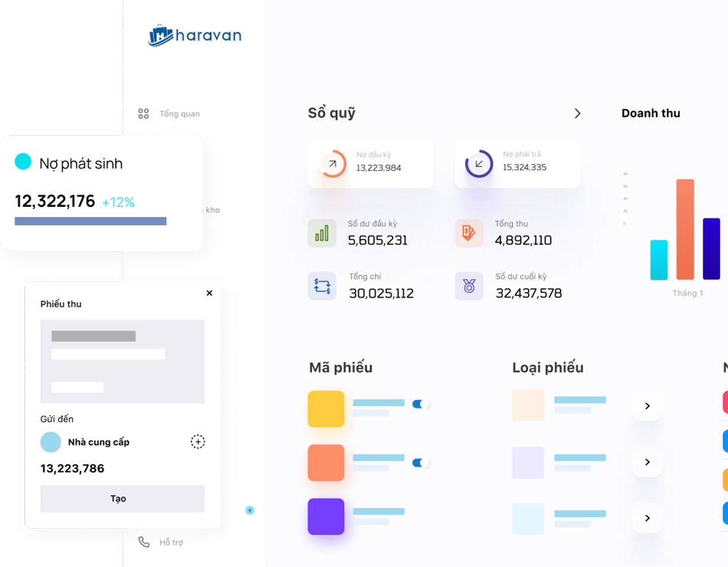Toggle the switch next to yellow Mã phiếu
Viewport: 728px width, 567px height.
[x=421, y=404]
